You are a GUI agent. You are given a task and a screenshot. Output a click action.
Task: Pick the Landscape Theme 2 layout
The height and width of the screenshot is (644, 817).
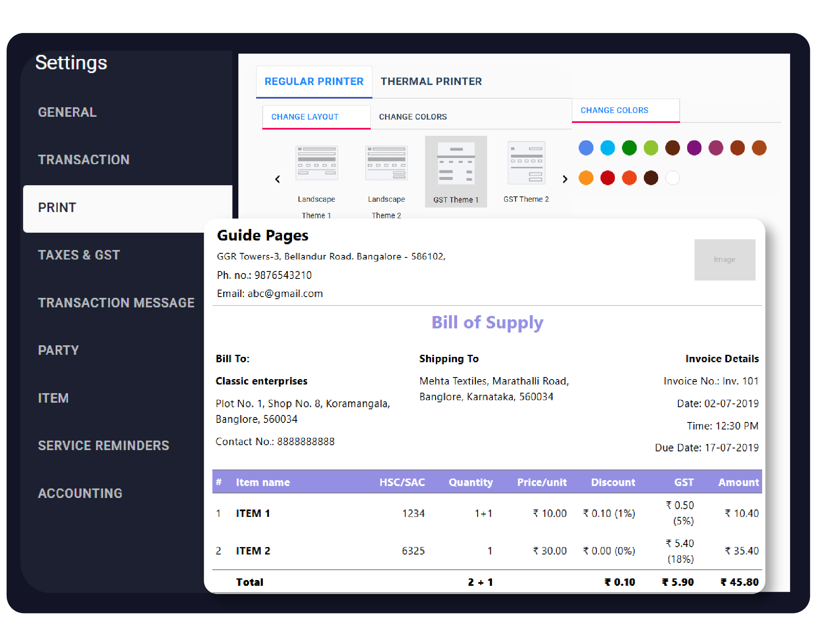pyautogui.click(x=386, y=163)
